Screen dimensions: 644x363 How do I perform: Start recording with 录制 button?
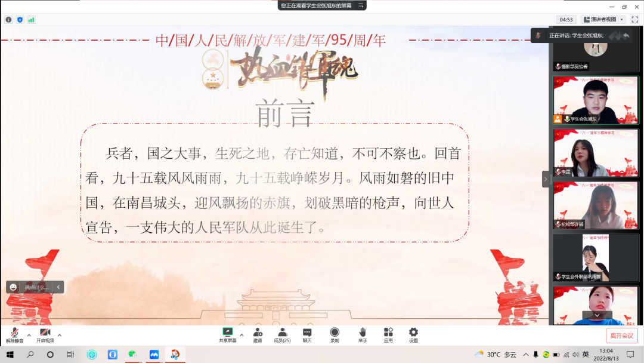(x=335, y=334)
